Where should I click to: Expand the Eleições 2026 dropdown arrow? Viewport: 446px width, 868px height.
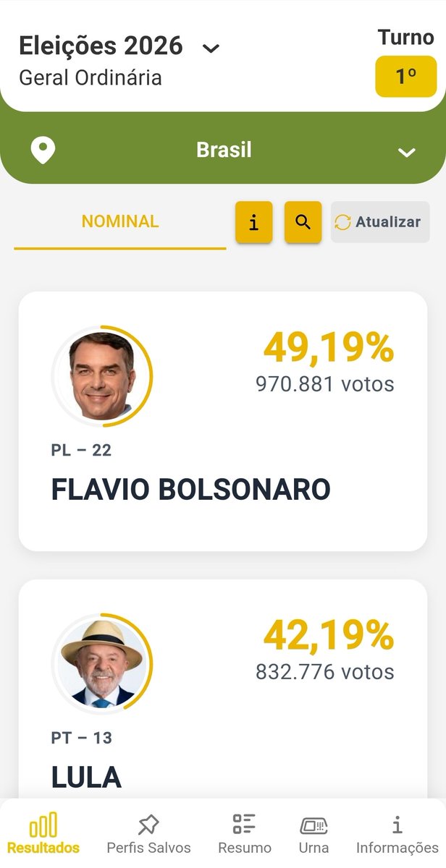[x=211, y=48]
